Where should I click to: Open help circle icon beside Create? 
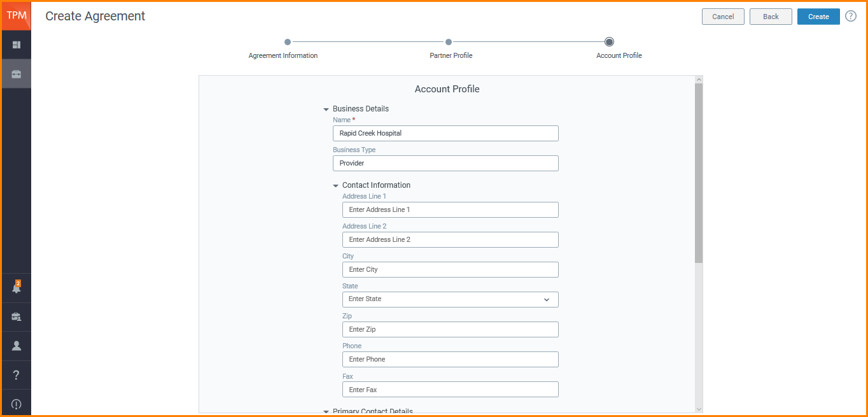851,17
